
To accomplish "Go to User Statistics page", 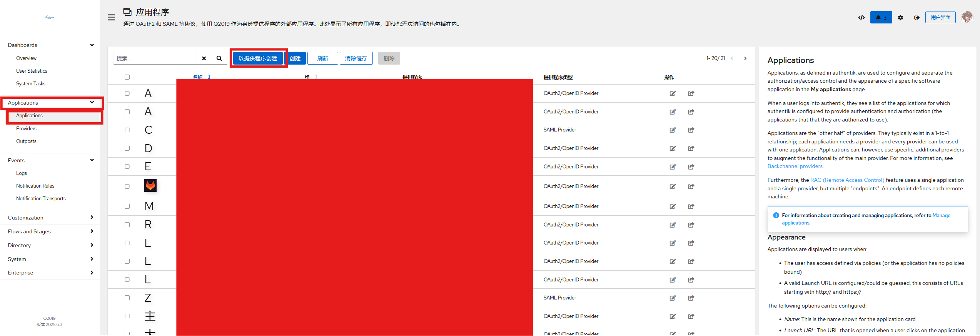I will (x=32, y=71).
